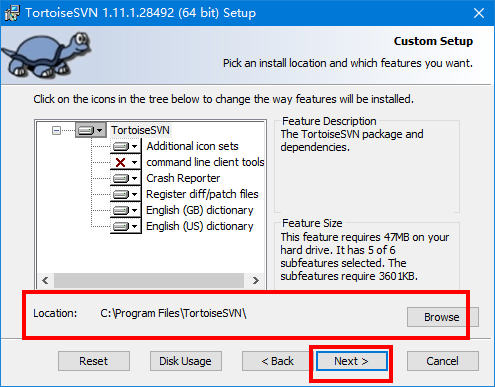Select command line client tools label
The width and height of the screenshot is (495, 387).
click(205, 162)
